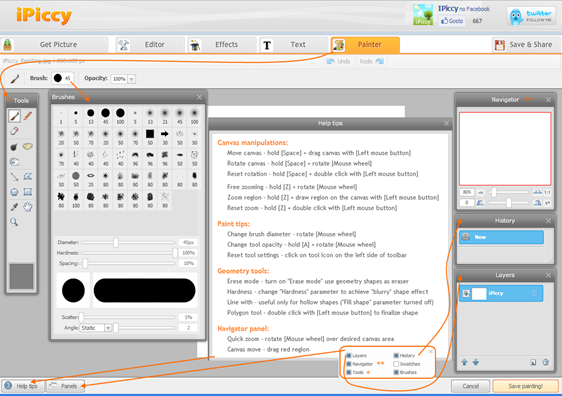Click the Save painting! button

click(x=525, y=386)
